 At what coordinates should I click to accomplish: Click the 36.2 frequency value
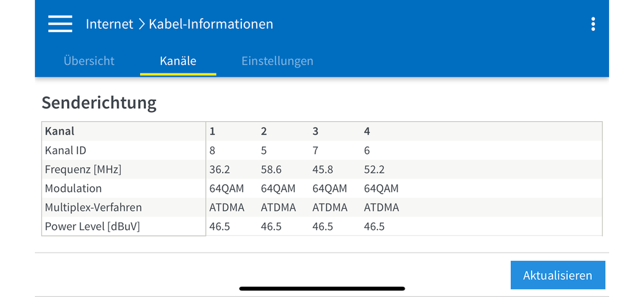click(x=220, y=169)
